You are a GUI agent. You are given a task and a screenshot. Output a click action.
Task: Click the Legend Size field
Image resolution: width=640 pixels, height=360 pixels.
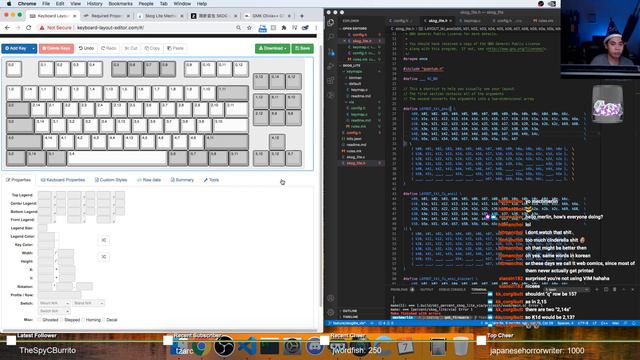click(x=42, y=228)
